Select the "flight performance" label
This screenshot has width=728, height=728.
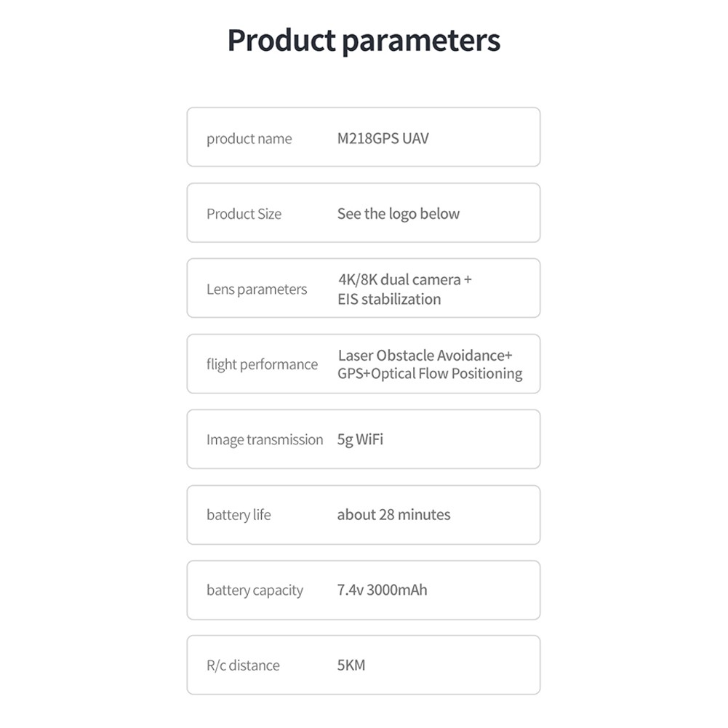[x=262, y=364]
